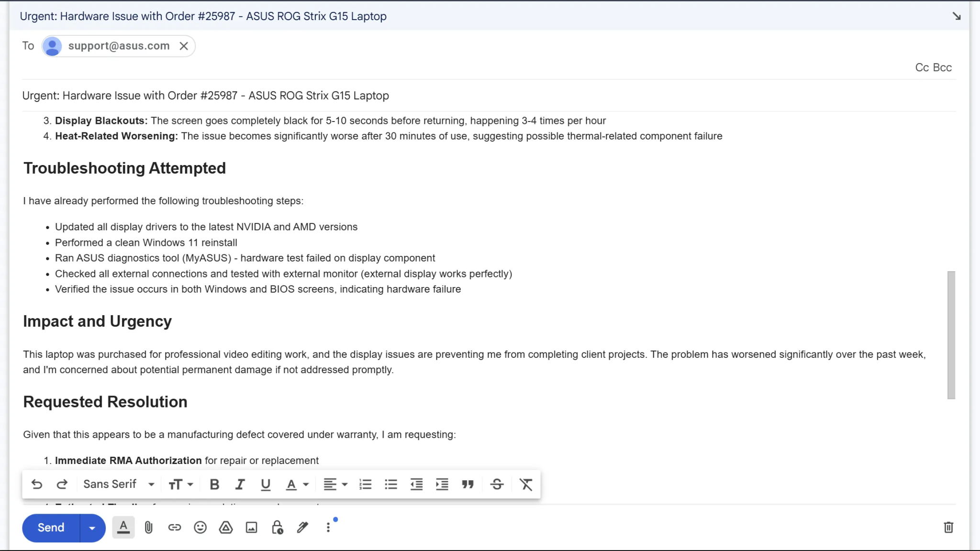Toggle strikethrough on selected text
The height and width of the screenshot is (551, 980).
[497, 484]
